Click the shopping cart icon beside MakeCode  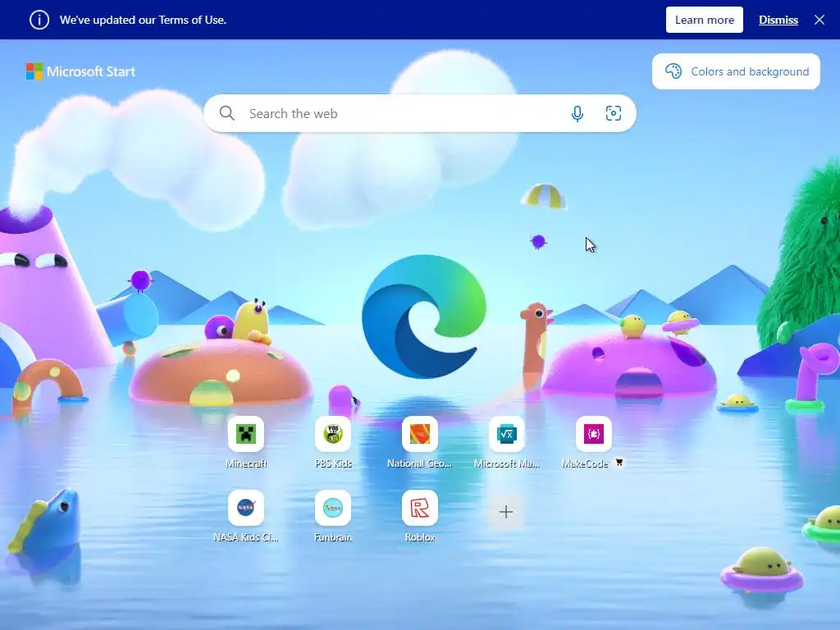pos(619,462)
